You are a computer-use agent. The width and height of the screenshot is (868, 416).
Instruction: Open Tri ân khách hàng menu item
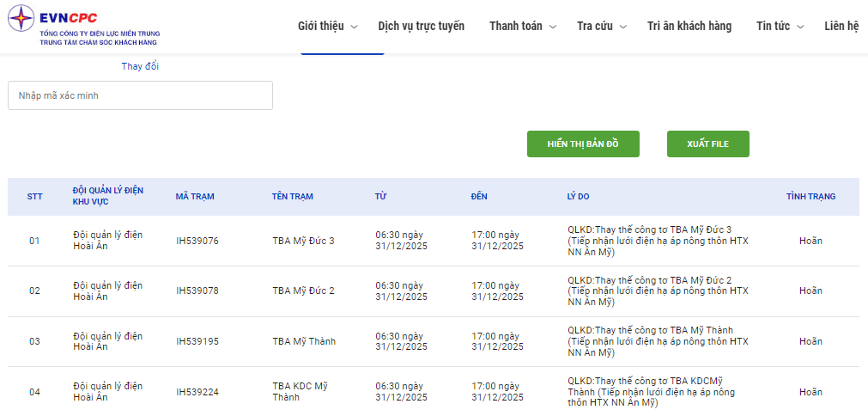coord(689,26)
